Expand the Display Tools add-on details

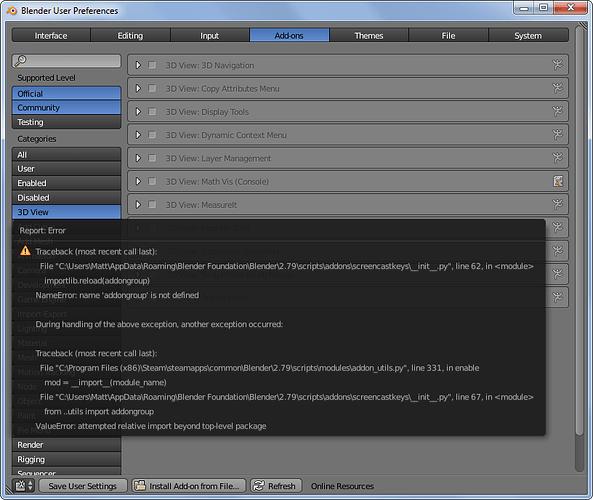pos(138,112)
